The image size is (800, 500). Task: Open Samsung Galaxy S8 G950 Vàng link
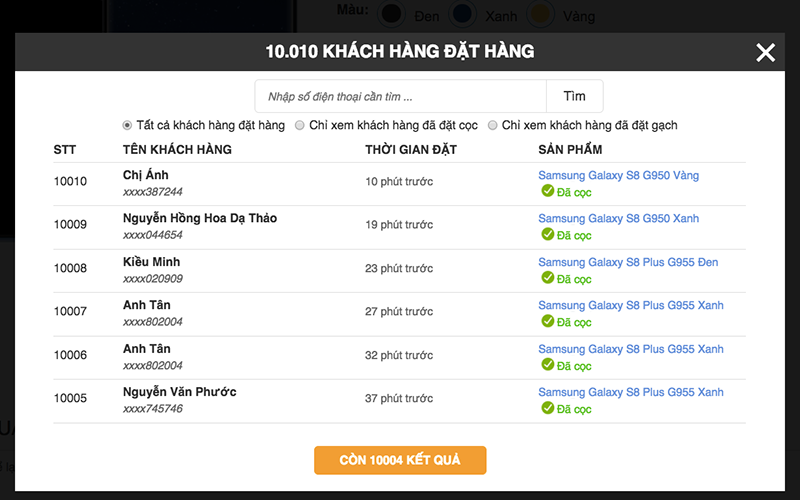click(x=618, y=176)
